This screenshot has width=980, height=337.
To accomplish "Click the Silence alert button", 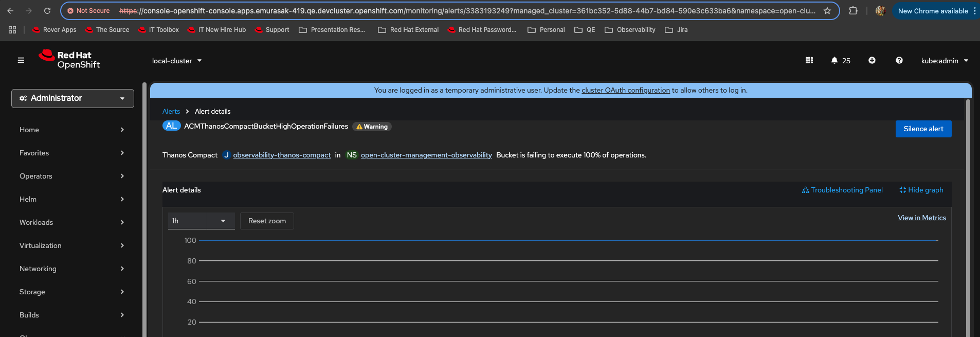I will (923, 129).
